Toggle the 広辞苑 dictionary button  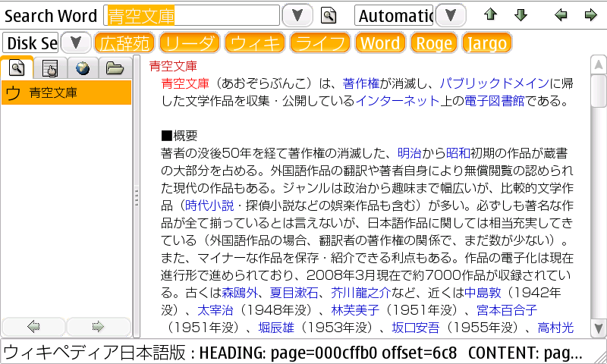(x=123, y=43)
